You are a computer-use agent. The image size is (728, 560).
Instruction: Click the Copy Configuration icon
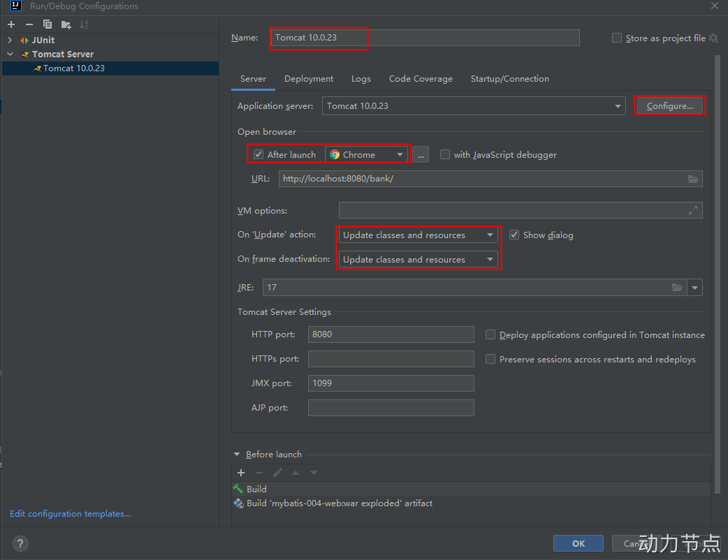click(48, 24)
